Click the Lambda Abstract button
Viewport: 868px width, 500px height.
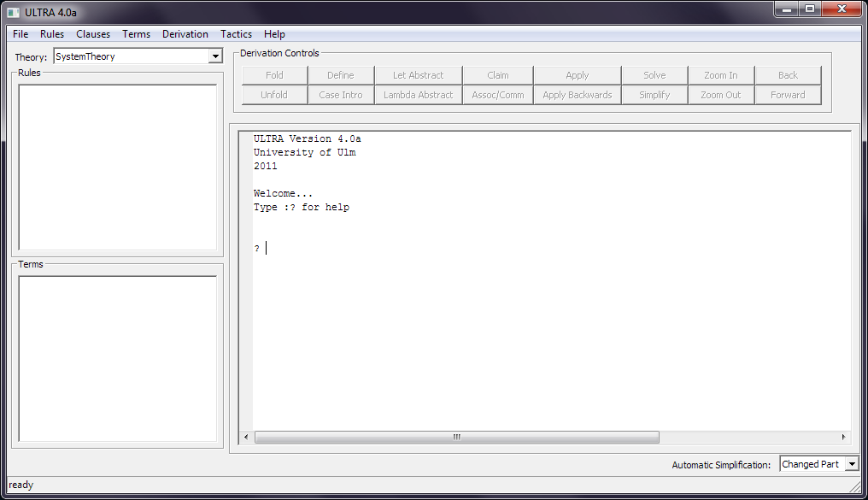pos(419,95)
